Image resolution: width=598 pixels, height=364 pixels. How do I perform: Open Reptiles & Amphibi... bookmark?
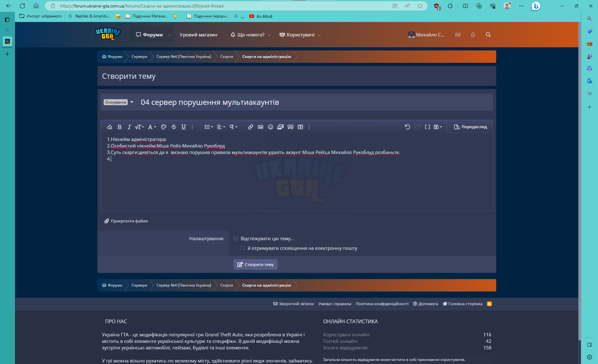[x=89, y=16]
